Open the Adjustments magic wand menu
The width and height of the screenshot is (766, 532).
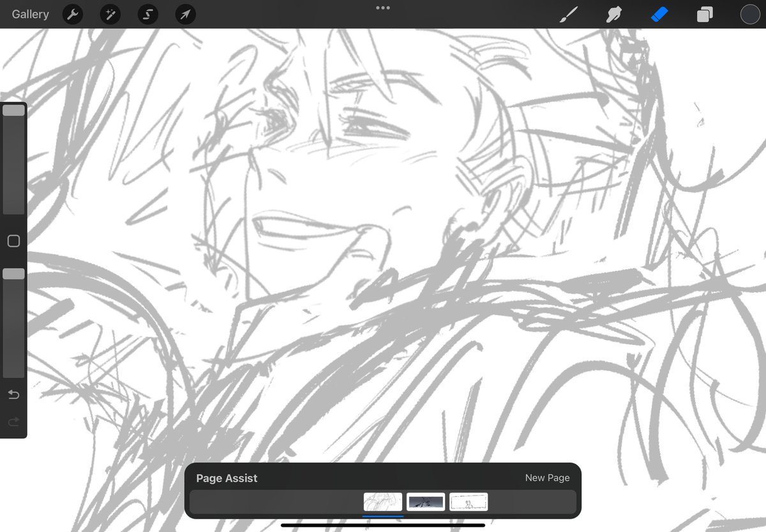point(110,14)
